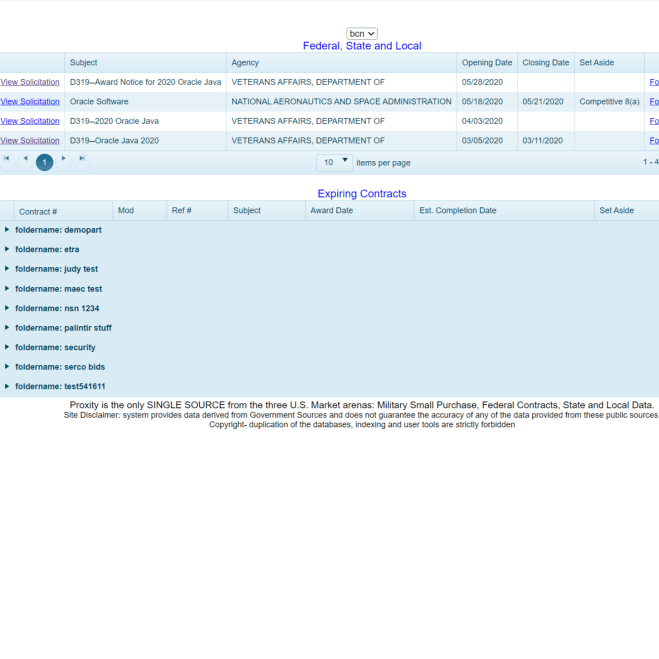
Task: Expand foldername: security group
Action: pos(7,347)
